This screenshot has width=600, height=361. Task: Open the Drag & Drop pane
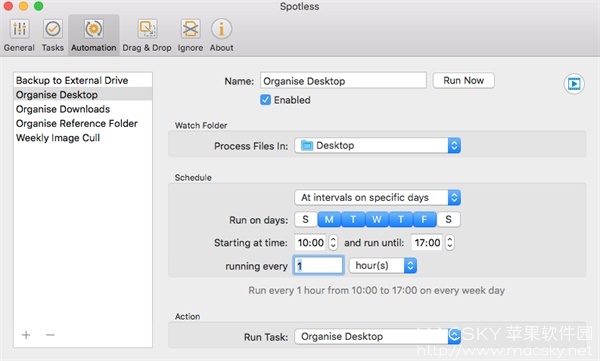[147, 36]
